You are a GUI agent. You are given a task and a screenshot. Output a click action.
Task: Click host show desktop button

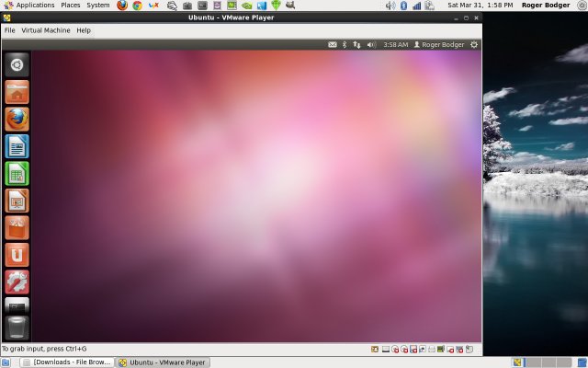click(x=6, y=362)
